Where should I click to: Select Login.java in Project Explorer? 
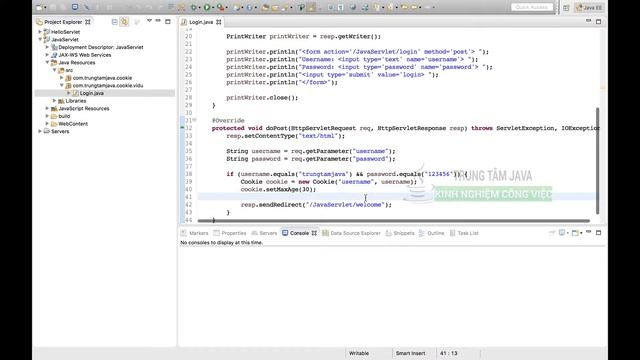click(x=91, y=93)
